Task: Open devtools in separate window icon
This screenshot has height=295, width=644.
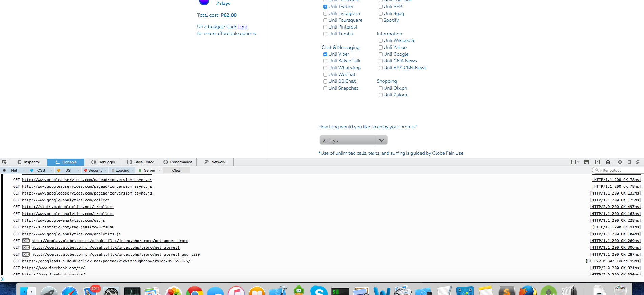Action: pos(638,162)
